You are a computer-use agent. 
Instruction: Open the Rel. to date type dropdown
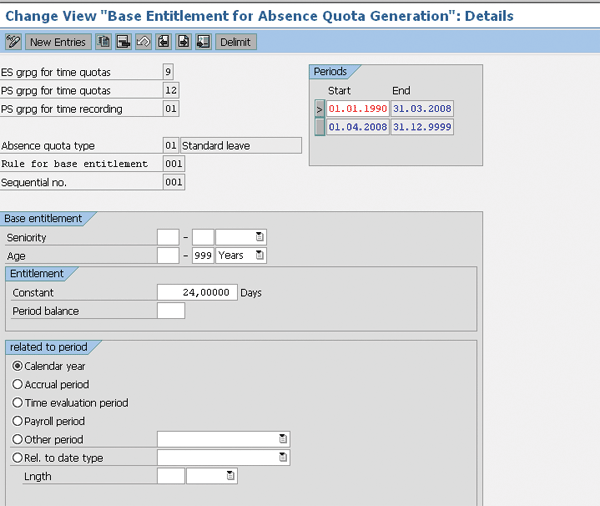pyautogui.click(x=283, y=458)
